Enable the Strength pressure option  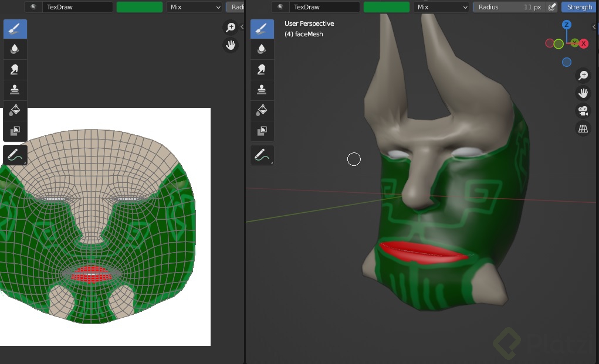click(578, 6)
